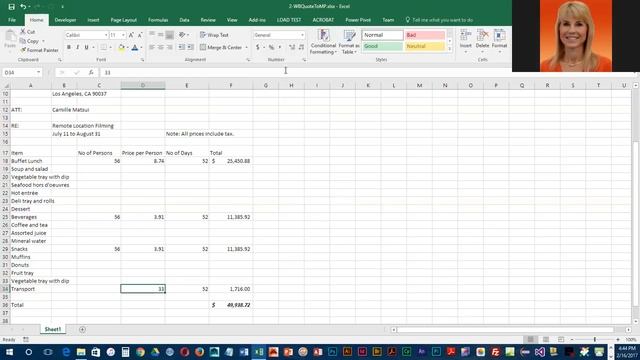Click the Save icon in the title bar
This screenshot has width=640, height=360.
[x=11, y=7]
